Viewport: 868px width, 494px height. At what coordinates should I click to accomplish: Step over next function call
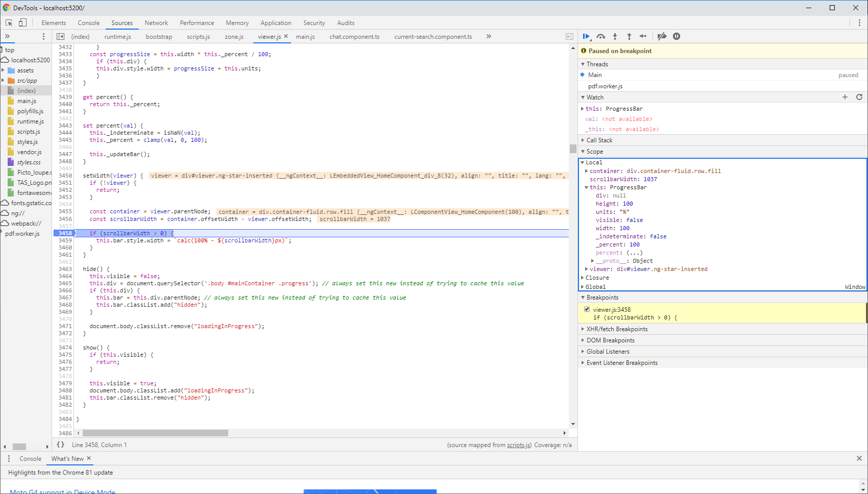click(601, 36)
